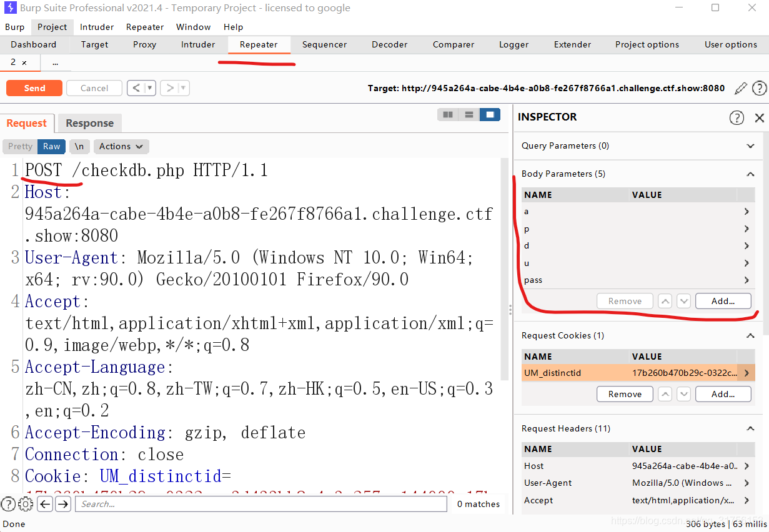Expand User-Agent header details
769x532 pixels.
(x=747, y=483)
